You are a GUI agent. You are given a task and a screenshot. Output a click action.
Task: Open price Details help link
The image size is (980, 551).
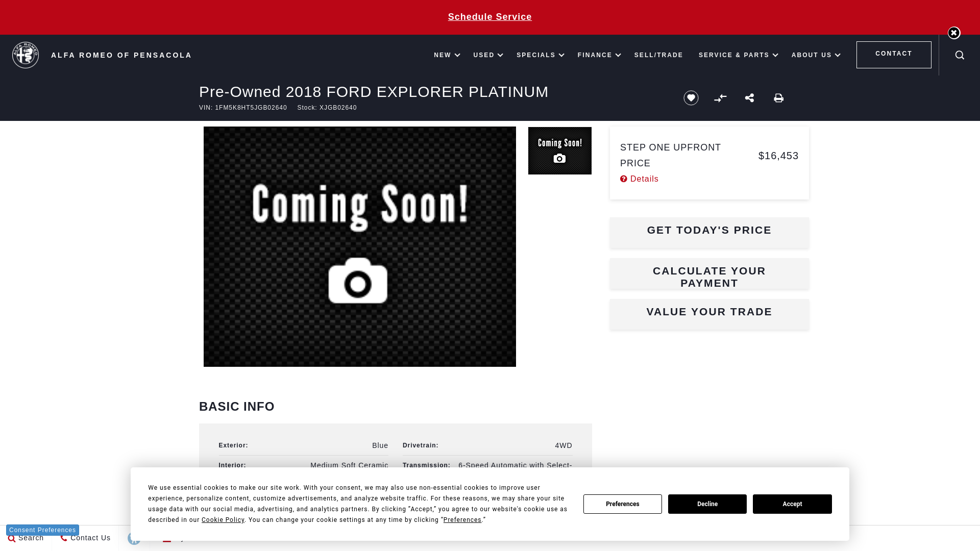pos(639,179)
